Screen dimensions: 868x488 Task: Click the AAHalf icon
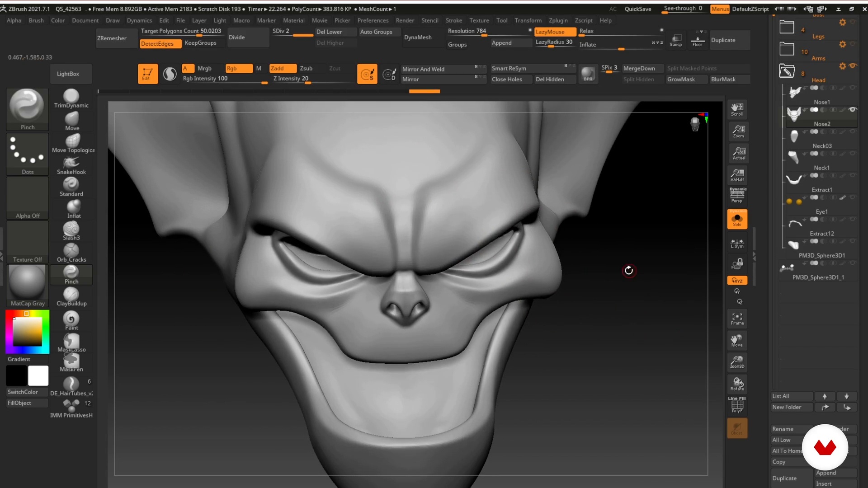coord(737,175)
